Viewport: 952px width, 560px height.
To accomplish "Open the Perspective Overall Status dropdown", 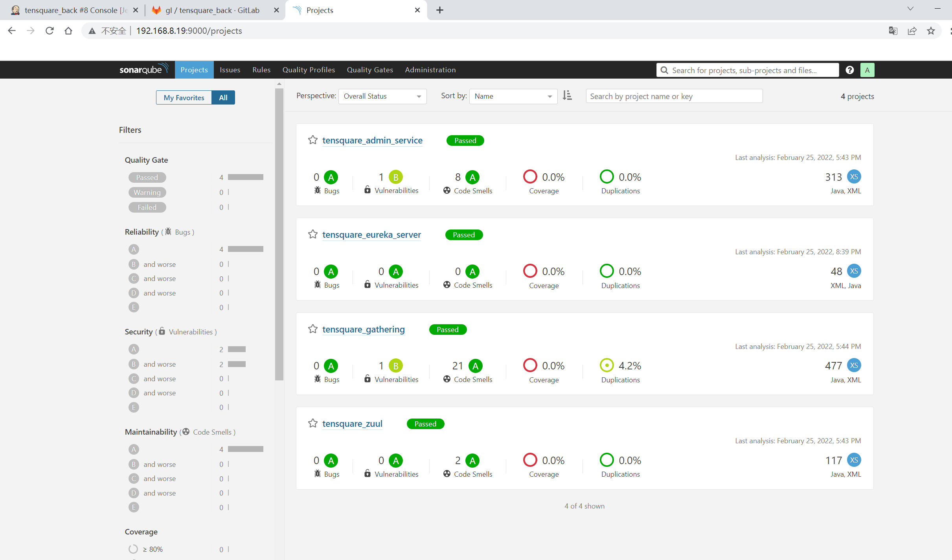I will click(382, 96).
